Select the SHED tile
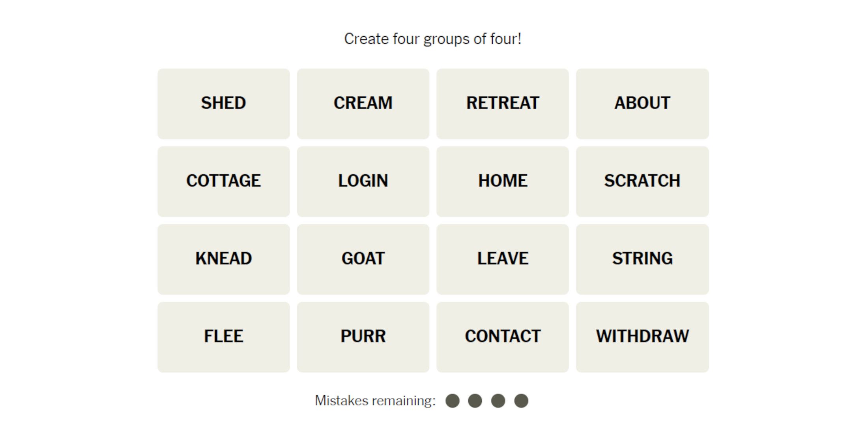The image size is (868, 434). click(x=224, y=102)
